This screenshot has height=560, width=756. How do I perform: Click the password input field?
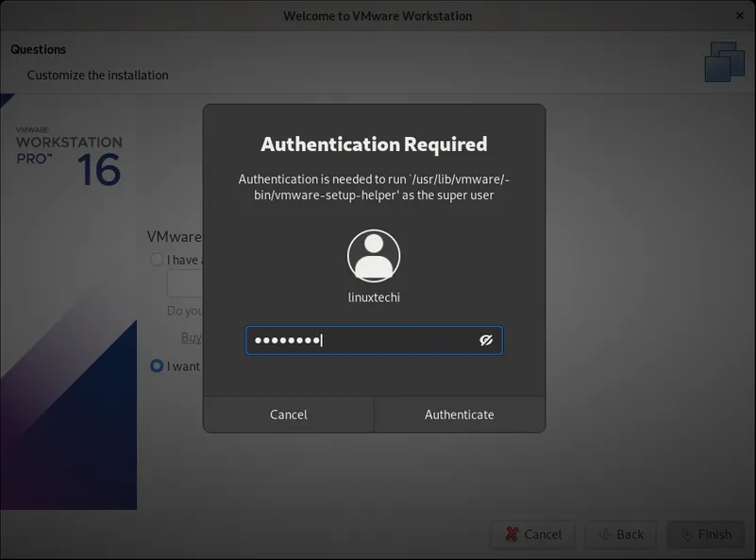click(x=374, y=340)
